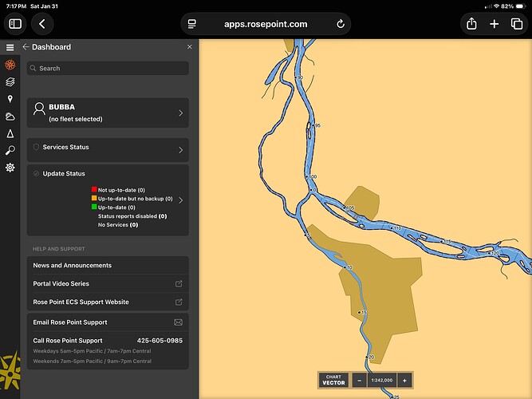Image resolution: width=532 pixels, height=399 pixels.
Task: Click Email Rose Point Support
Action: pyautogui.click(x=108, y=322)
